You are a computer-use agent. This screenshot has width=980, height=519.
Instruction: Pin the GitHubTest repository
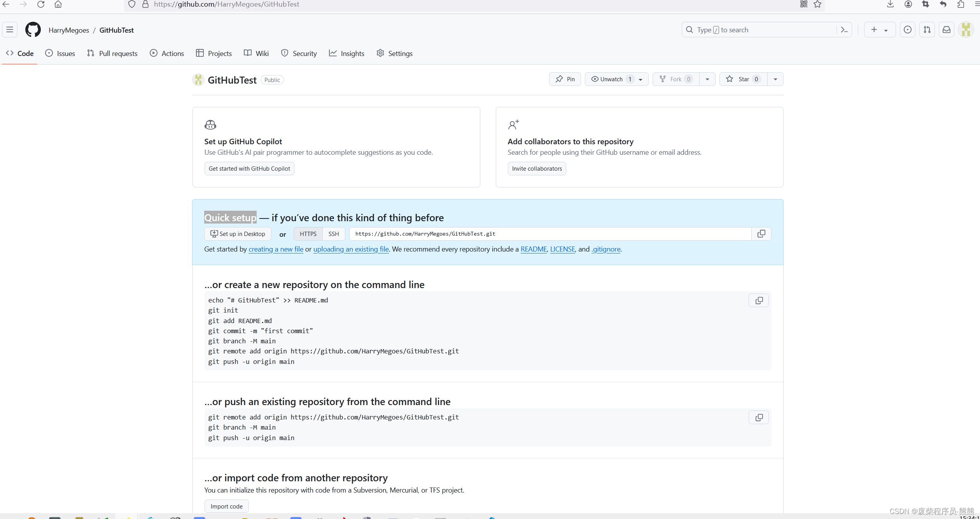(x=565, y=79)
